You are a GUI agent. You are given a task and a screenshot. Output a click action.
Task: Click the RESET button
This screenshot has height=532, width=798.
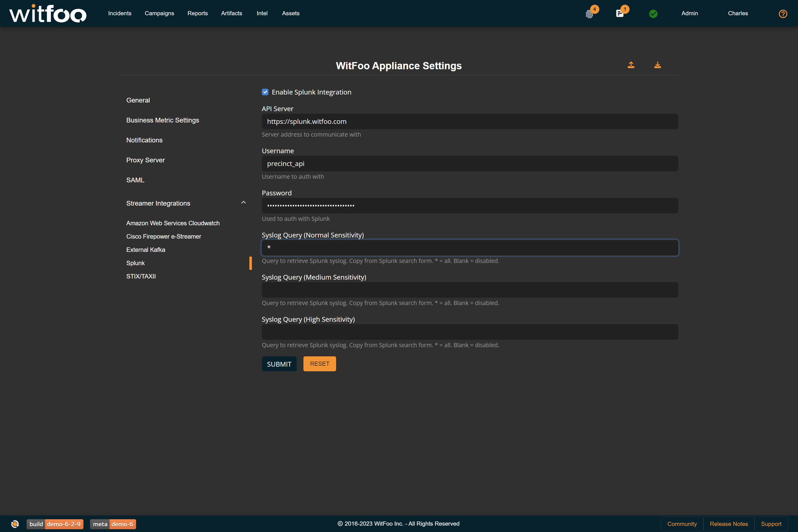coord(319,364)
